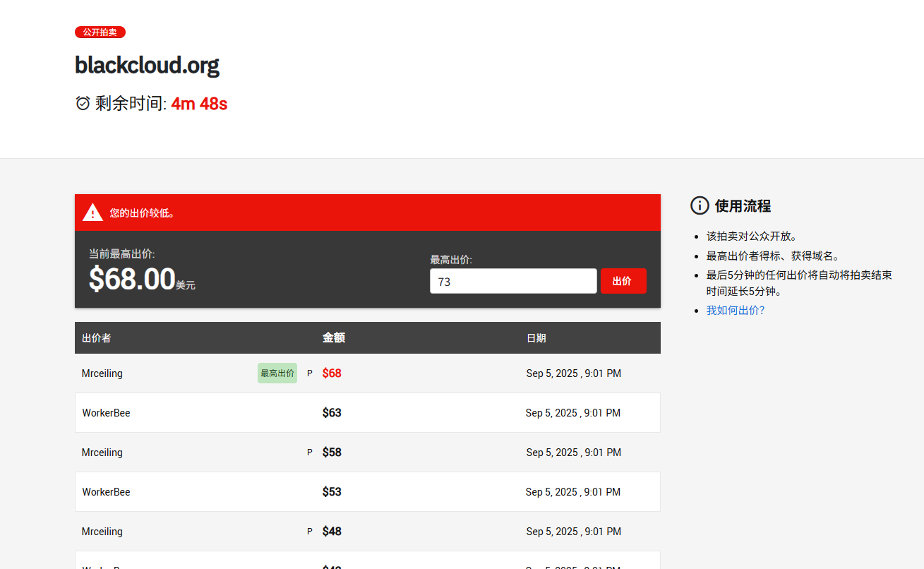
Task: Click the 4m 48s countdown timer
Action: 199,104
